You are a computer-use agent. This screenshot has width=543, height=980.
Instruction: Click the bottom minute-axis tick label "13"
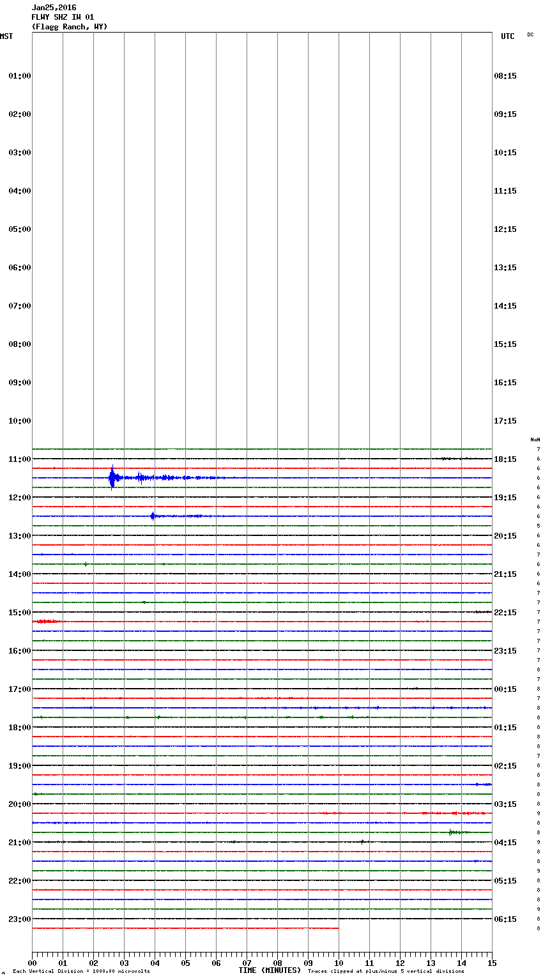431,963
